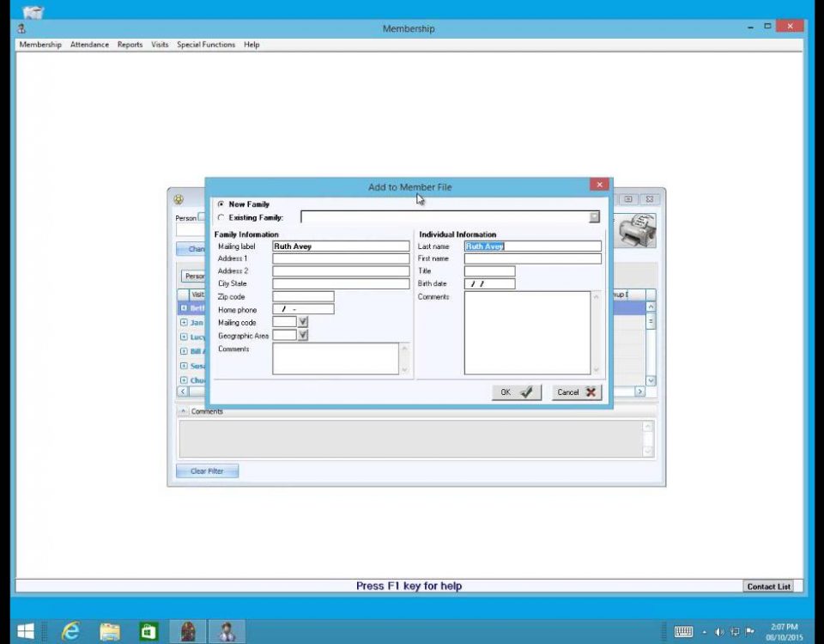This screenshot has width=824, height=644.
Task: Expand the Jan row in contact list
Action: [x=184, y=322]
